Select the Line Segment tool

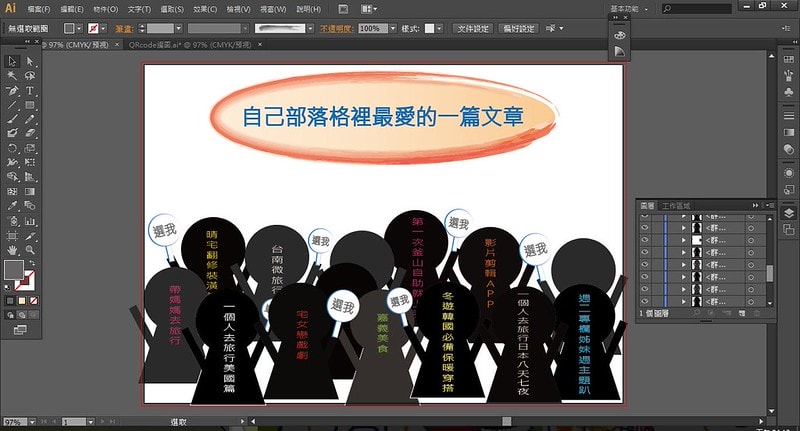point(12,105)
